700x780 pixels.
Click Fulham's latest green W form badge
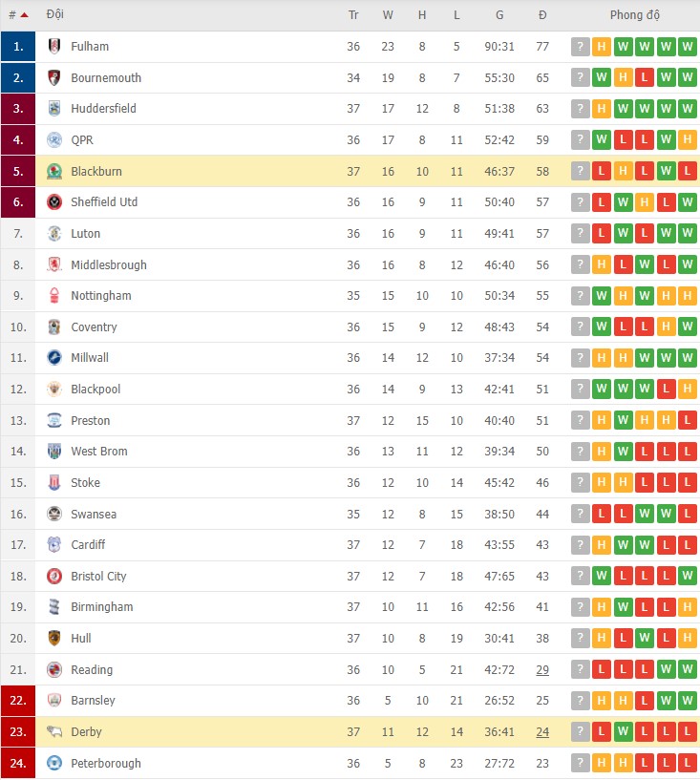687,46
